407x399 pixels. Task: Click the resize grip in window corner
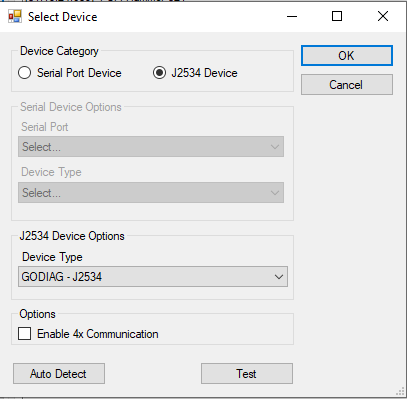point(400,392)
